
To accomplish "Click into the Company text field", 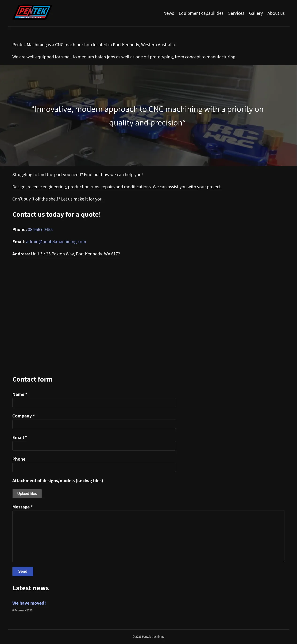I will [94, 424].
